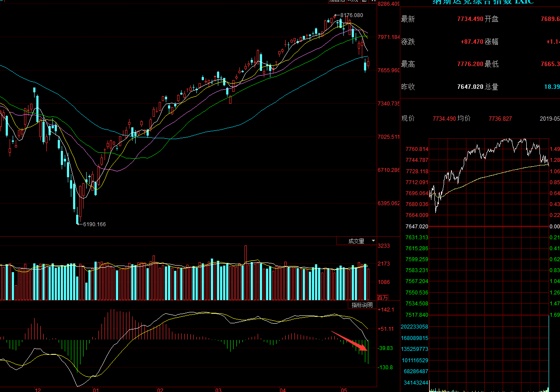Click the 开盘 label
Viewport: 560px width, 392px height.
[x=492, y=19]
